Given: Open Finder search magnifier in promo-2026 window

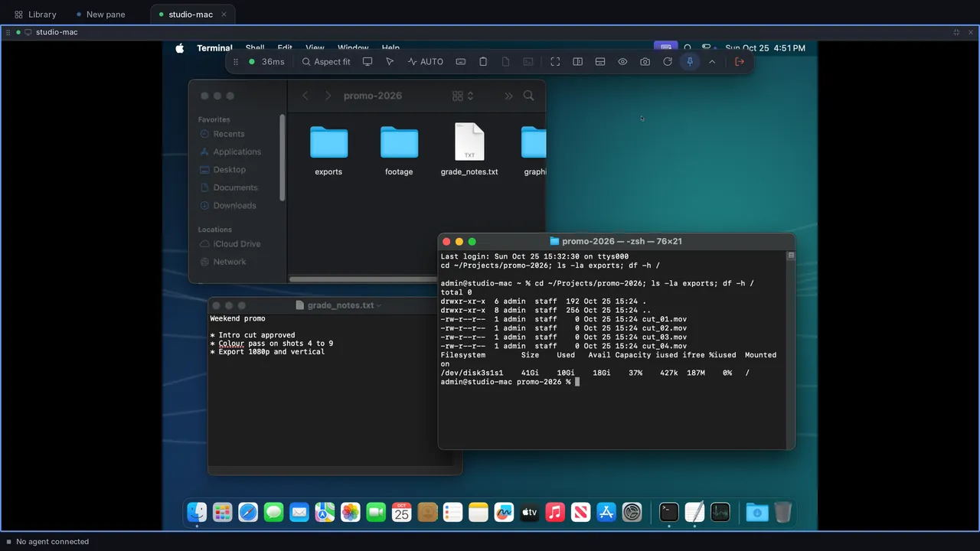Looking at the screenshot, I should pos(528,96).
